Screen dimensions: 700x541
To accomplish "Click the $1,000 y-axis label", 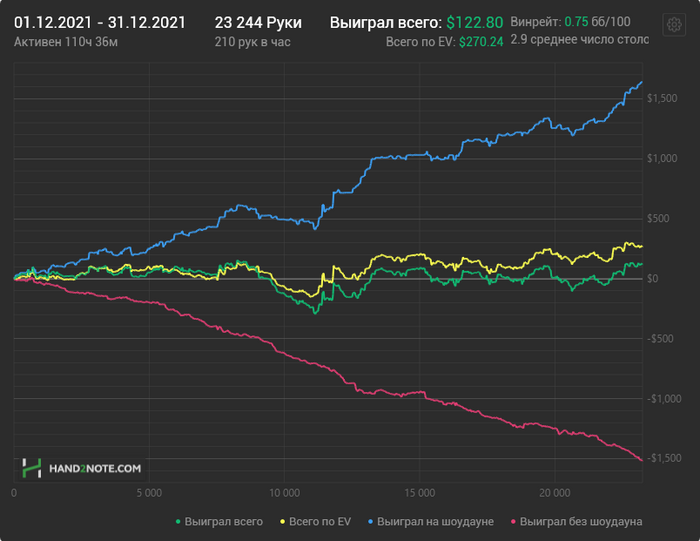I will coord(662,158).
